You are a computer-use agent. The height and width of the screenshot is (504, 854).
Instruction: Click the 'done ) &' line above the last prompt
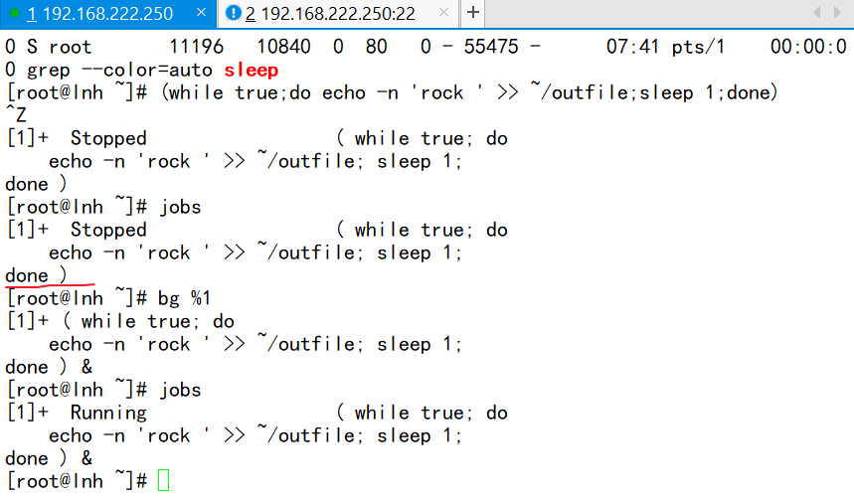pos(49,458)
